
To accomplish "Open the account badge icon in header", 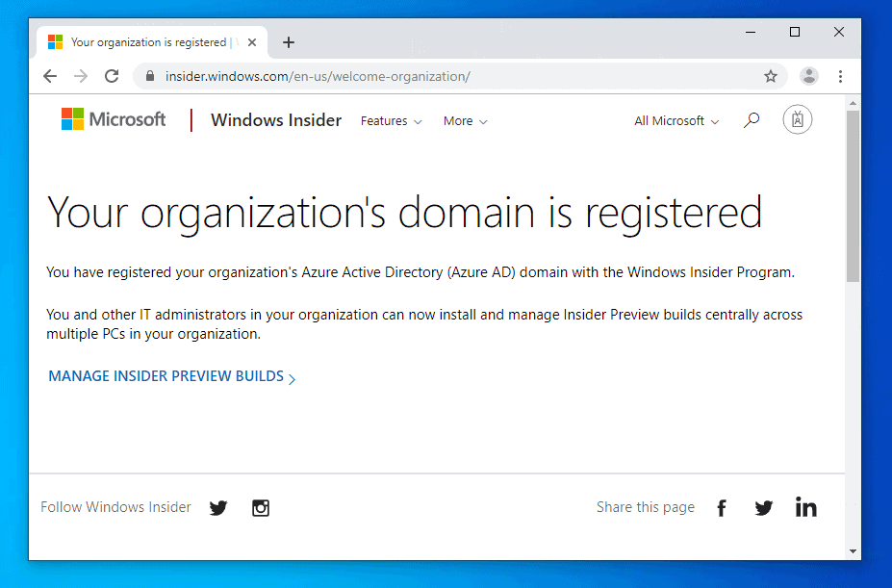I will pos(798,119).
